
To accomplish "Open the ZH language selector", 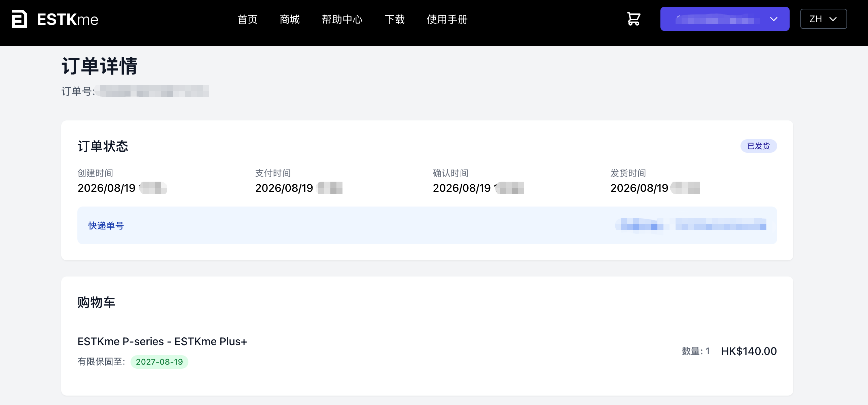I will 823,19.
